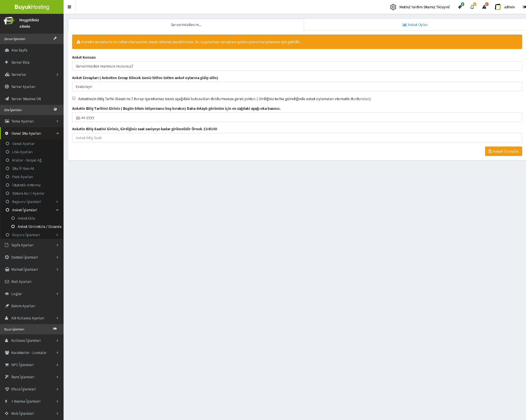
Task: Toggle the sidebar hamburger menu icon
Action: point(69,7)
